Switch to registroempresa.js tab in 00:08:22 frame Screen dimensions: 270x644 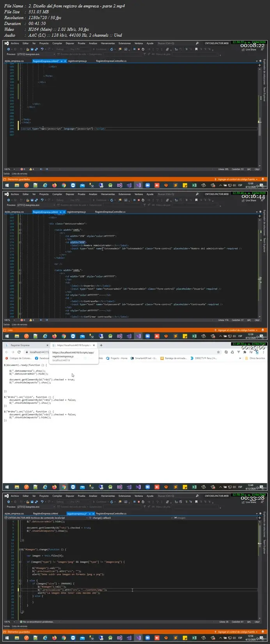(77, 61)
